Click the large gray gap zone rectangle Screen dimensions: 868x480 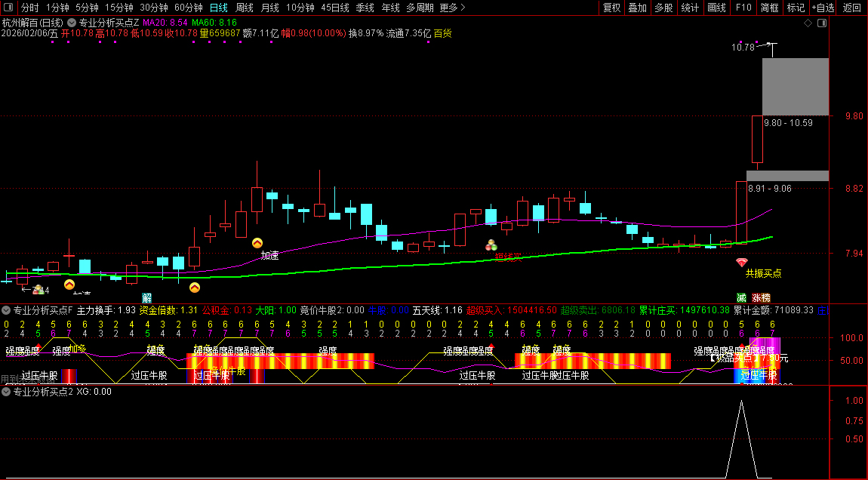point(796,86)
